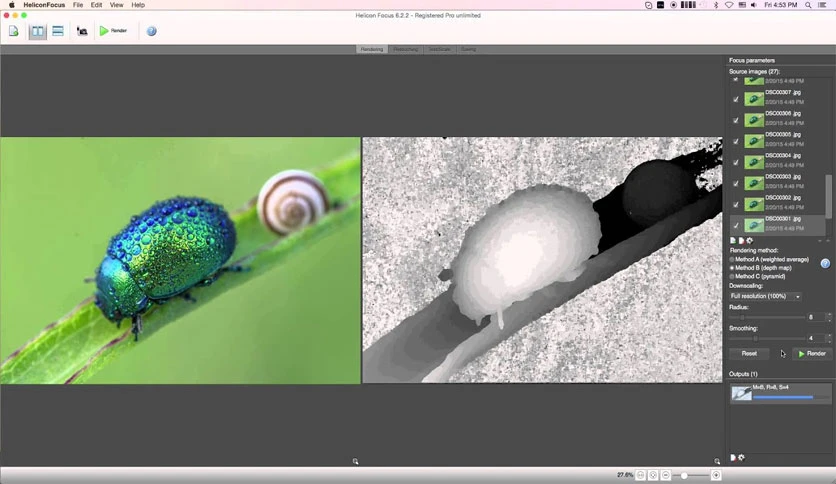The height and width of the screenshot is (484, 836).
Task: Click gear icon below source images list
Action: coord(750,241)
